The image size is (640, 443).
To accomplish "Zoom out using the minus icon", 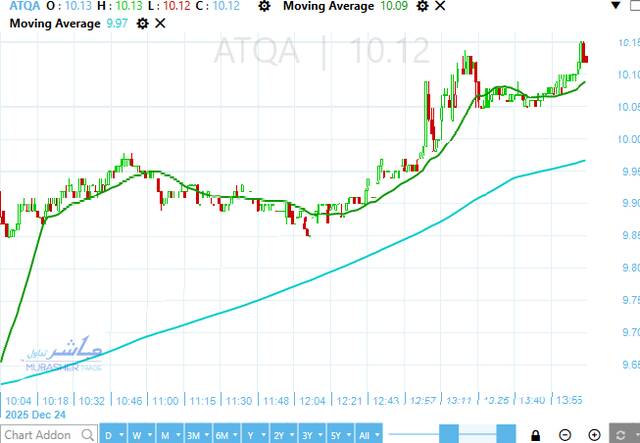I will pos(566,435).
